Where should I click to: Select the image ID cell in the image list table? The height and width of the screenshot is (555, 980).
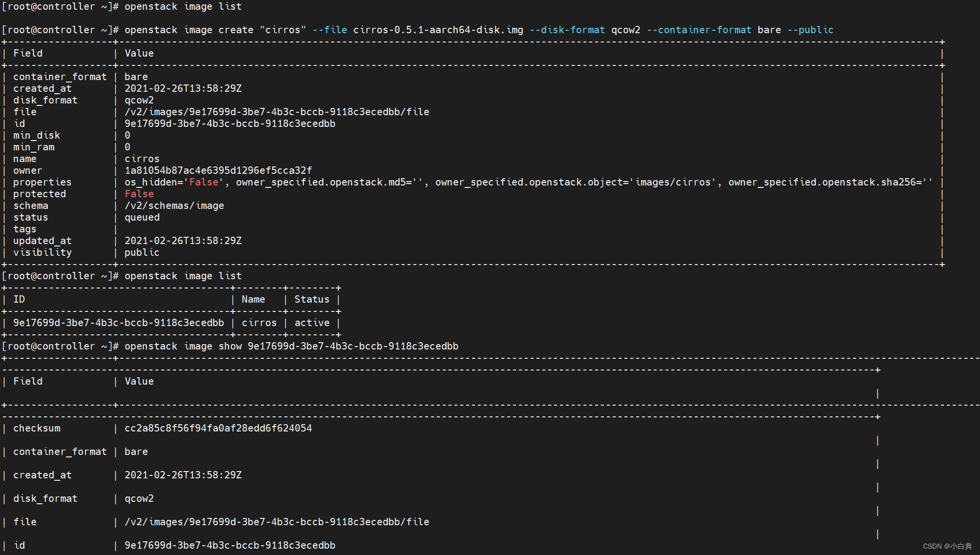coord(119,323)
